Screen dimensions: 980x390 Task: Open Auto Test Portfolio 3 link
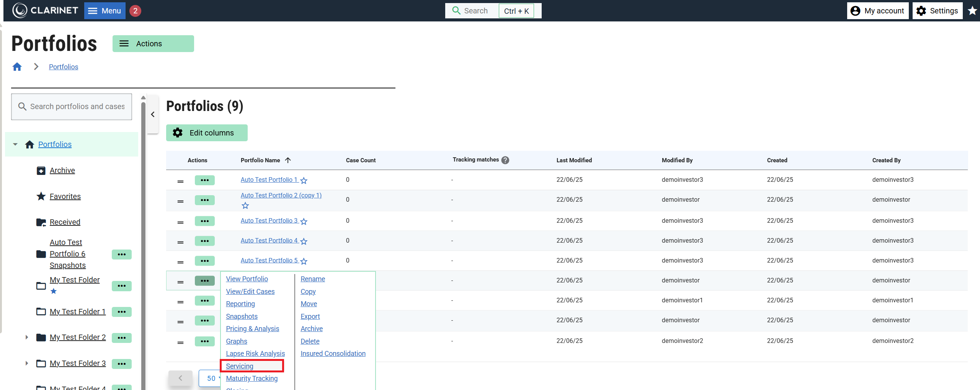point(269,221)
